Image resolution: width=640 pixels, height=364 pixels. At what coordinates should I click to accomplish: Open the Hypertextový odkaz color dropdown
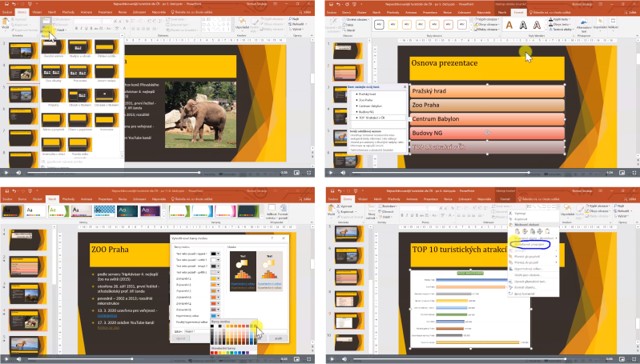point(215,315)
